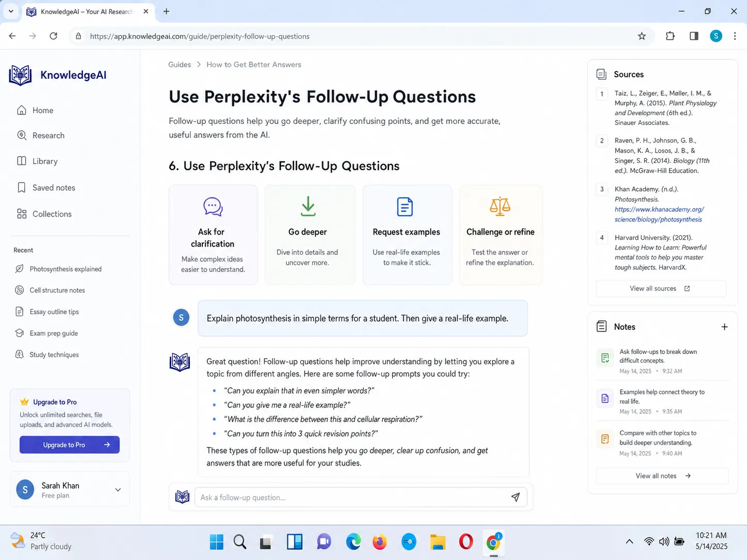The height and width of the screenshot is (560, 747).
Task: Select the Go deeper card
Action: coord(310,235)
